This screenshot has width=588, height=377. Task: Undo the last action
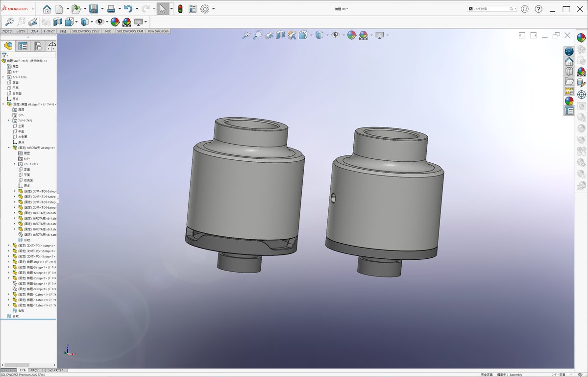coord(128,9)
